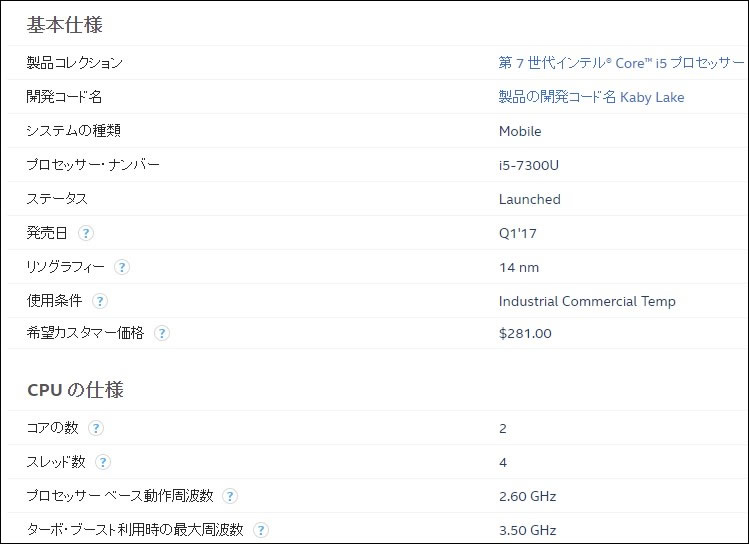Click ターボ・ブースト利用時の最大周波数 label
The image size is (749, 544).
pos(135,529)
